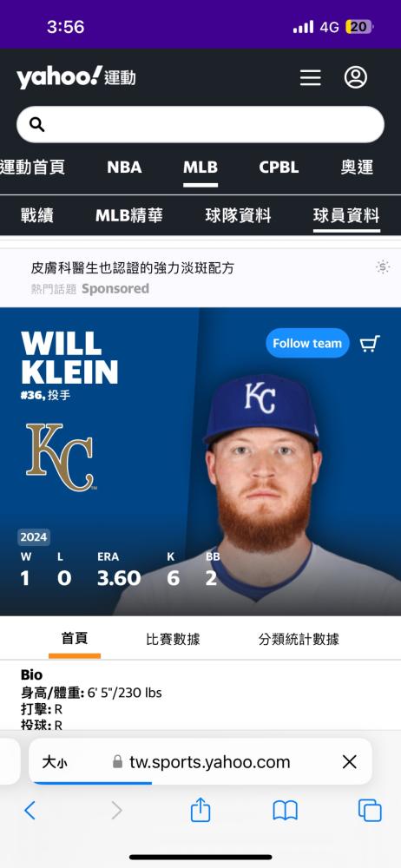Open the shopping cart icon
Viewport: 401px width, 868px height.
pos(370,344)
